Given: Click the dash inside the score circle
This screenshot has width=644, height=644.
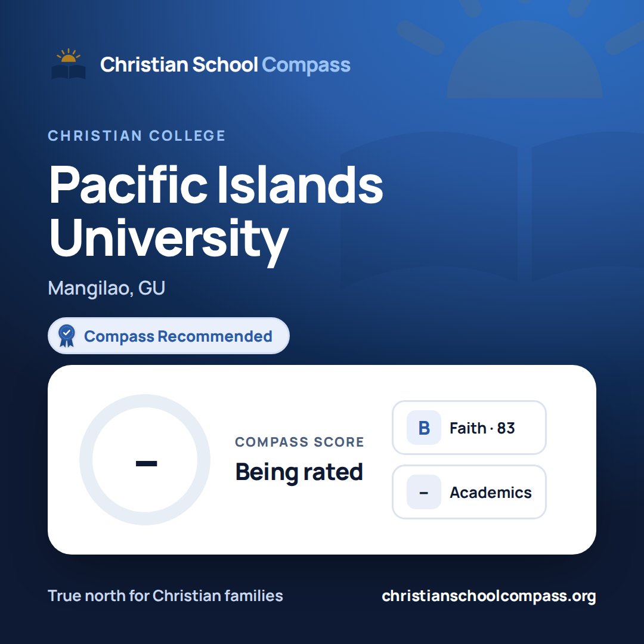Looking at the screenshot, I should 146,464.
